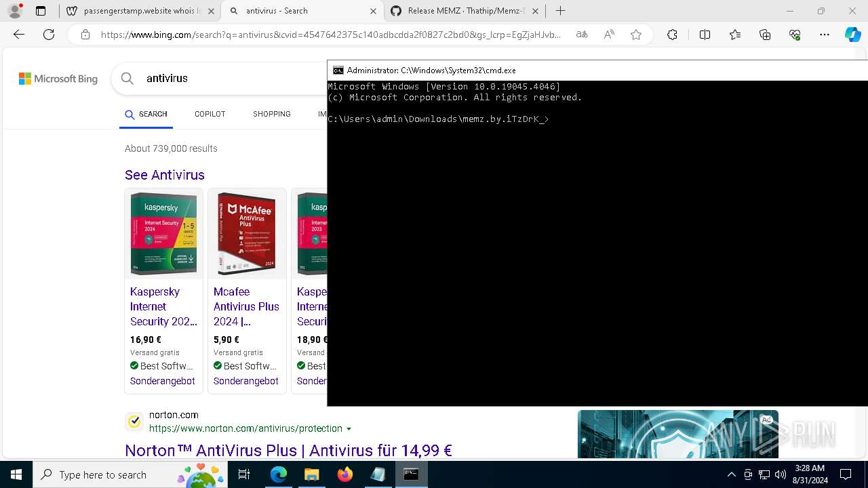Select Sonderangebot under the McAfee 5,90 € card
868x488 pixels.
tap(246, 381)
